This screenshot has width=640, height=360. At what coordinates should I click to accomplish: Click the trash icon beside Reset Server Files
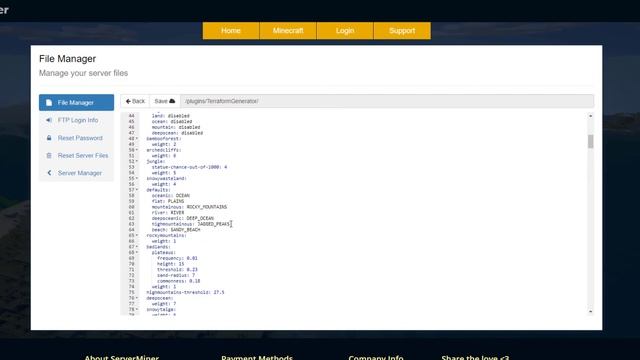(49, 156)
